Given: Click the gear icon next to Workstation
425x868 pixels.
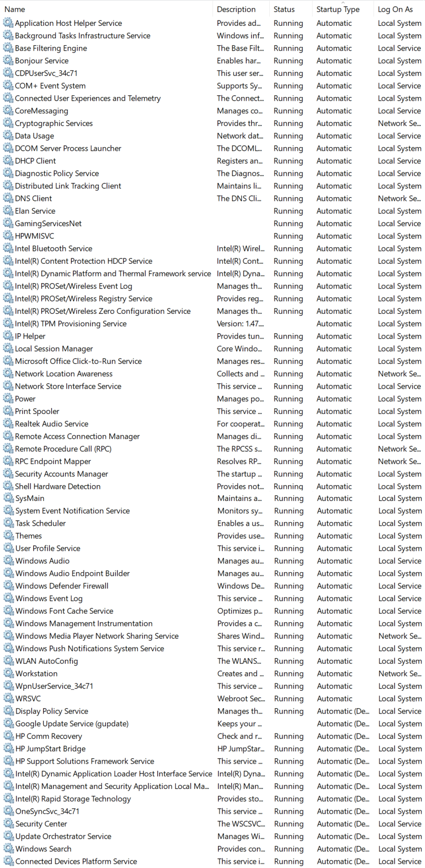Looking at the screenshot, I should tap(8, 673).
